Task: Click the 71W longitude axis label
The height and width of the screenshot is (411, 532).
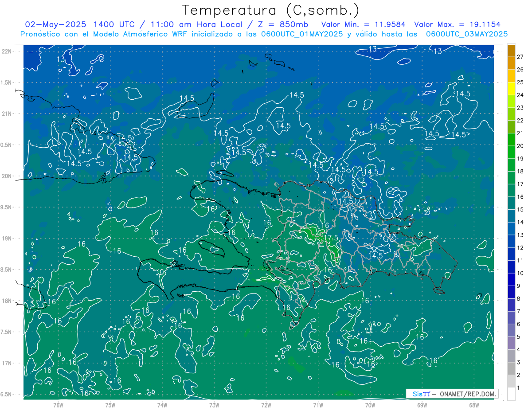Action: click(318, 405)
